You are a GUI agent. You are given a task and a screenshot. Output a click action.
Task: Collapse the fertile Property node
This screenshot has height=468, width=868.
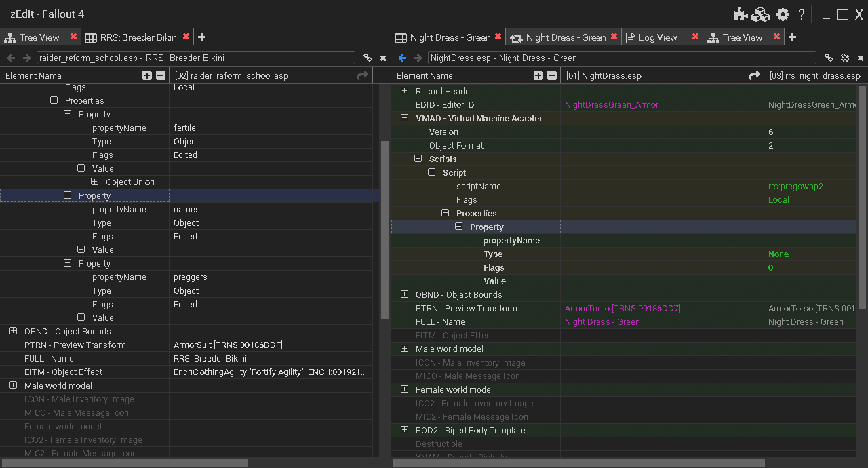coord(67,114)
